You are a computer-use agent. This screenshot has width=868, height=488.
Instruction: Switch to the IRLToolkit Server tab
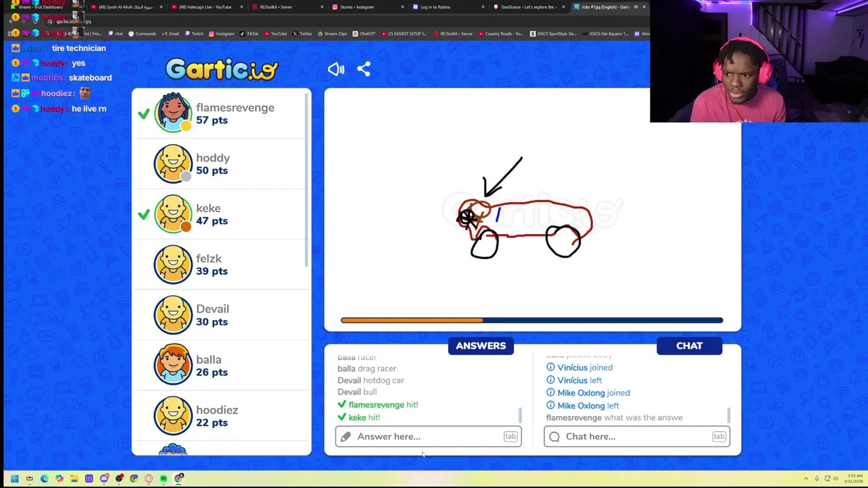click(287, 7)
